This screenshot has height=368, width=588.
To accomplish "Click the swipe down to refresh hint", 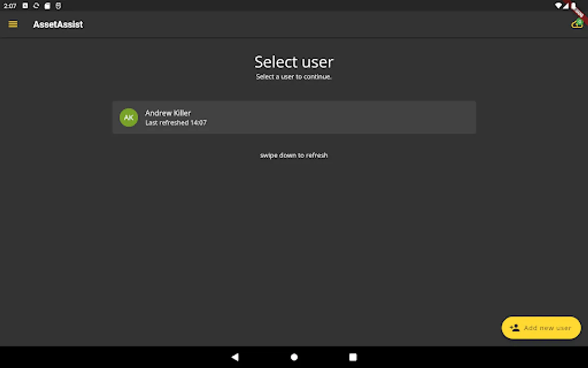I will point(294,155).
